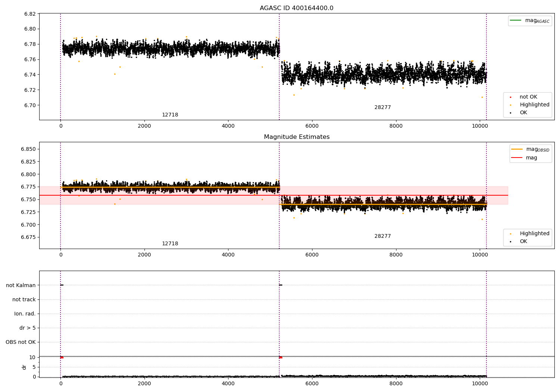Select the 6.76 y-axis tick label
This screenshot has width=560, height=392.
pos(30,60)
